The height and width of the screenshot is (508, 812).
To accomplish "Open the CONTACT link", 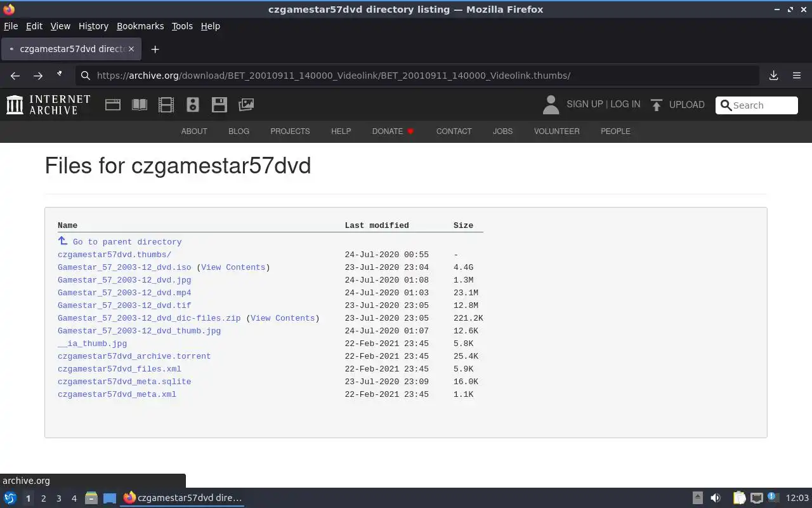I will coord(454,131).
